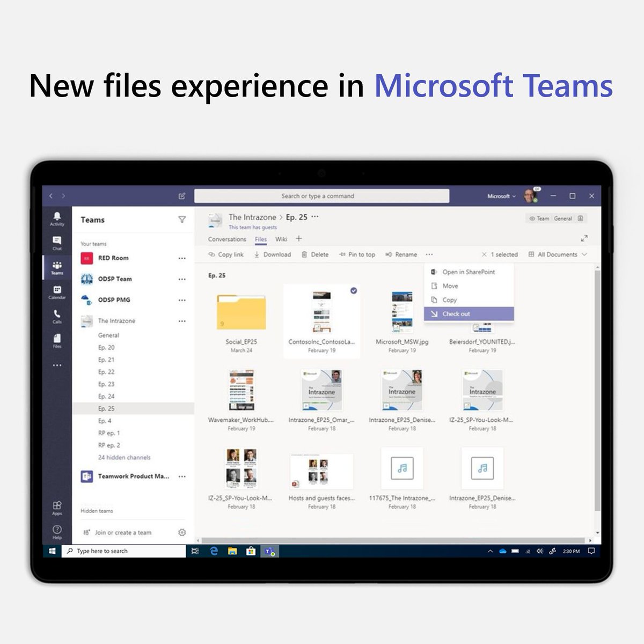The image size is (644, 644).
Task: Open the Social_EP25 folder
Action: coord(241,312)
